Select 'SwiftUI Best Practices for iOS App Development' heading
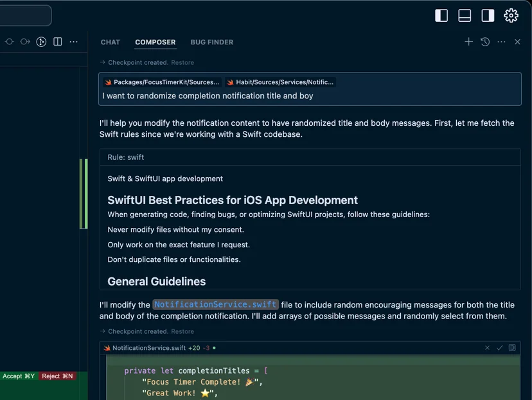 233,200
